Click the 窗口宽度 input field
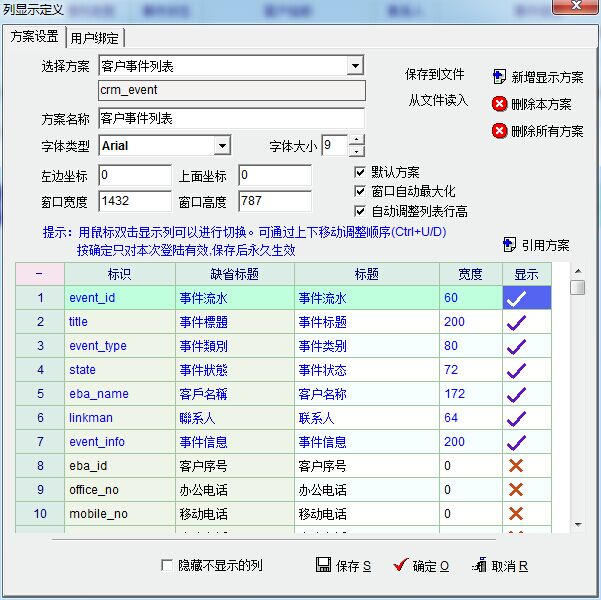The image size is (601, 600). point(135,201)
